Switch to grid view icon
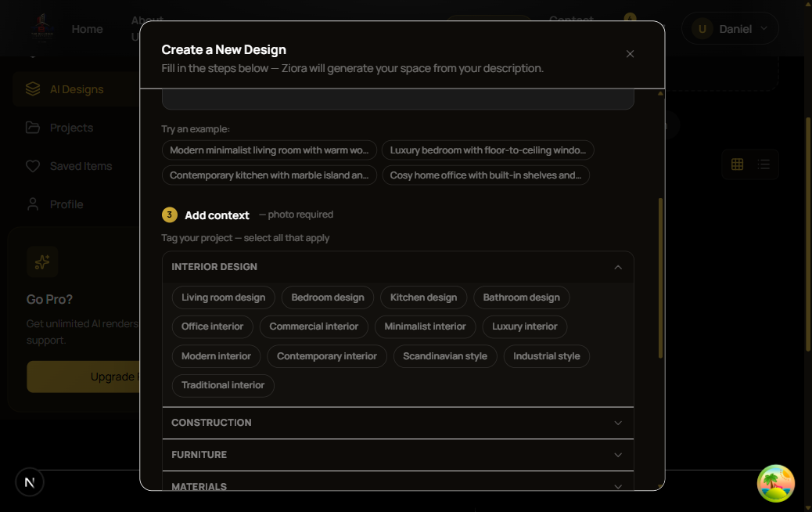 tap(737, 164)
